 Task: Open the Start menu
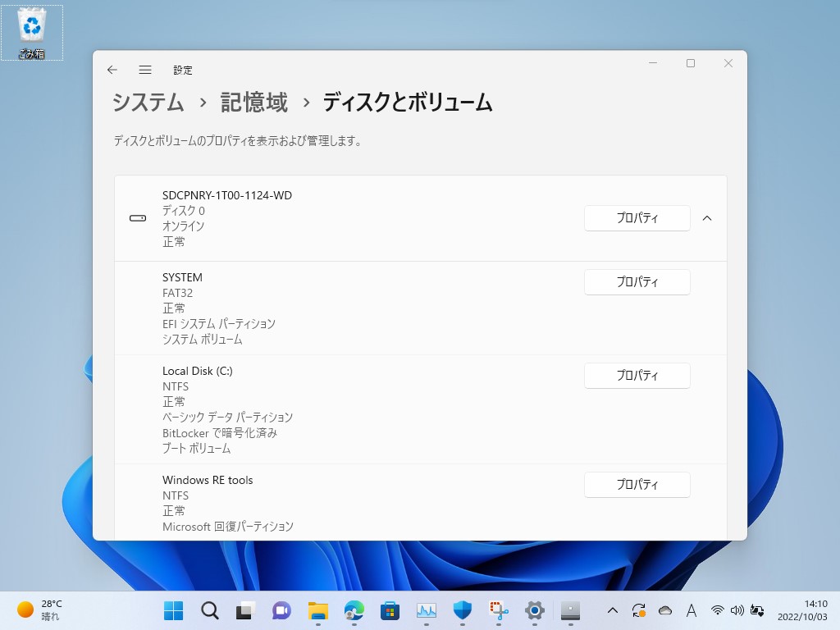(x=173, y=610)
